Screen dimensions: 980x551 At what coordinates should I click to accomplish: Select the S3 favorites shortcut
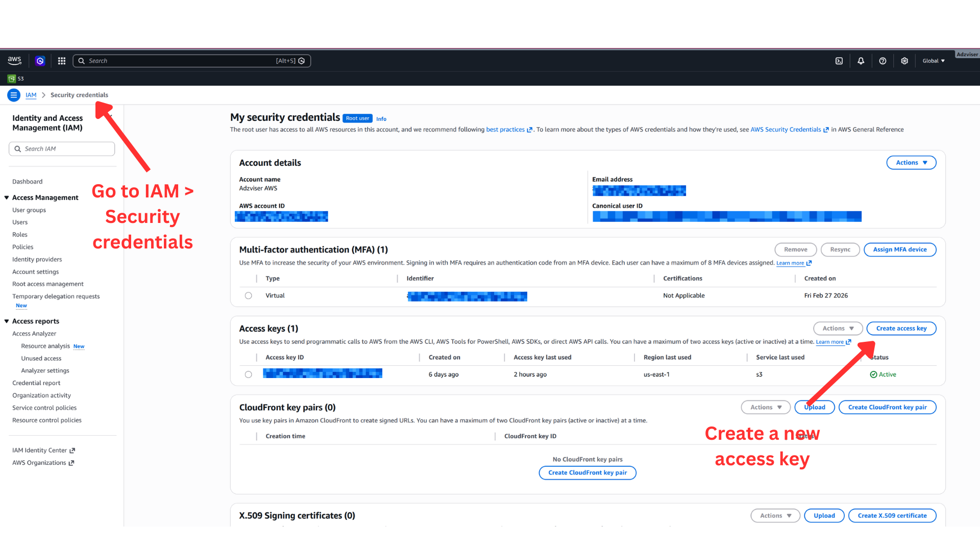click(16, 79)
